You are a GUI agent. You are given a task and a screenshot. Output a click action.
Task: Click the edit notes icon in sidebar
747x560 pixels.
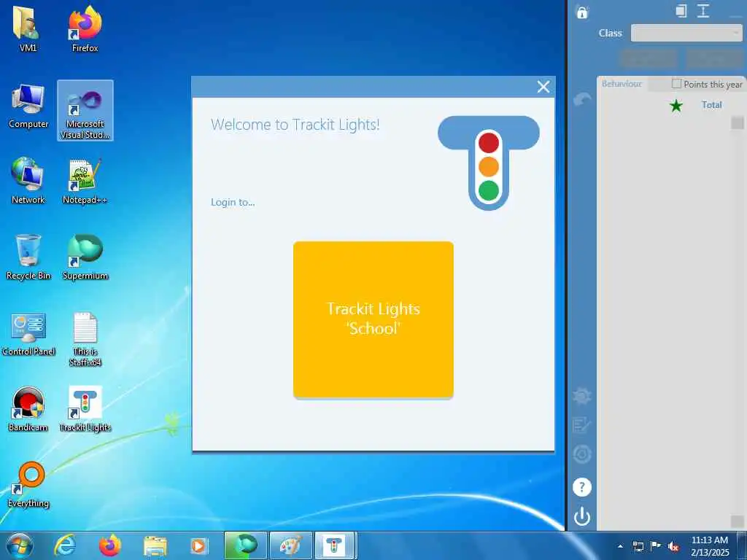click(x=581, y=425)
